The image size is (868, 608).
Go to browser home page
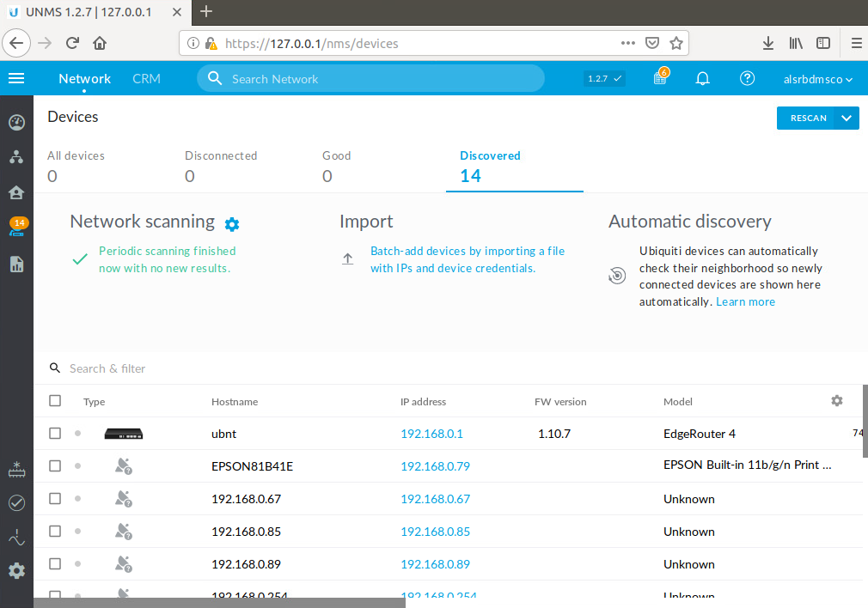pyautogui.click(x=100, y=43)
